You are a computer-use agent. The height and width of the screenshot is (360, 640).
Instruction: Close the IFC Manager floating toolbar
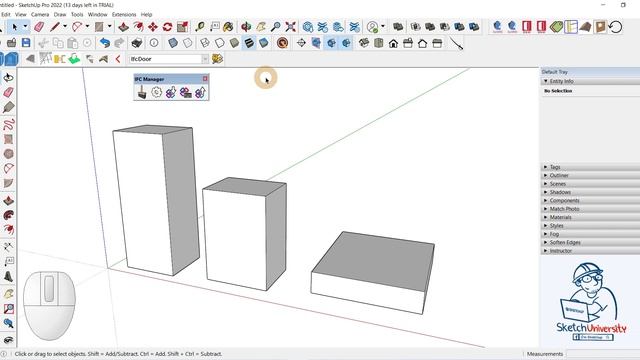[x=205, y=79]
